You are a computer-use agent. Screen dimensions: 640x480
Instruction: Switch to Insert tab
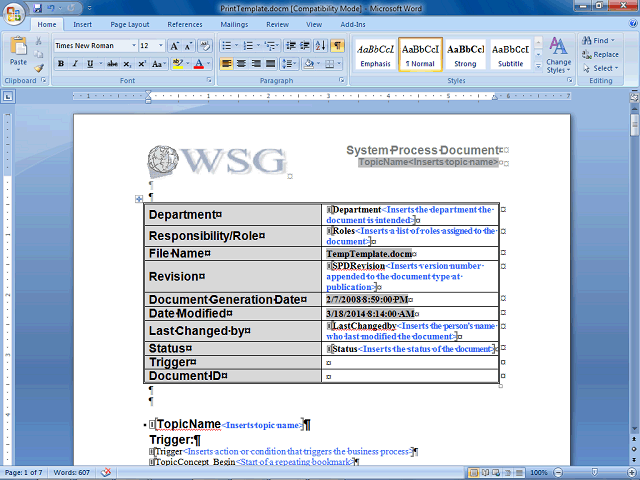coord(82,24)
